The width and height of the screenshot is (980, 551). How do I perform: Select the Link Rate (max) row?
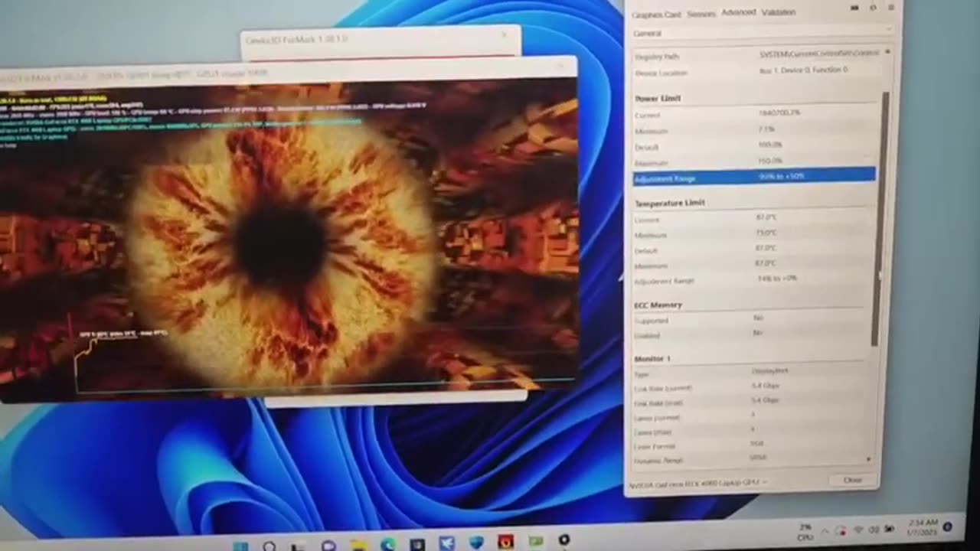pyautogui.click(x=751, y=402)
